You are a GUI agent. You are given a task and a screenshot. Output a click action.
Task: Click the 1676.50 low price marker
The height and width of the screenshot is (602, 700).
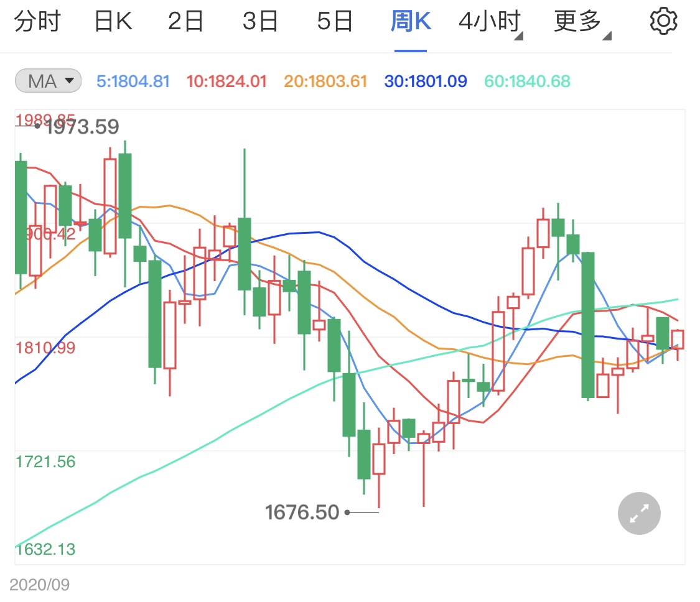click(302, 512)
